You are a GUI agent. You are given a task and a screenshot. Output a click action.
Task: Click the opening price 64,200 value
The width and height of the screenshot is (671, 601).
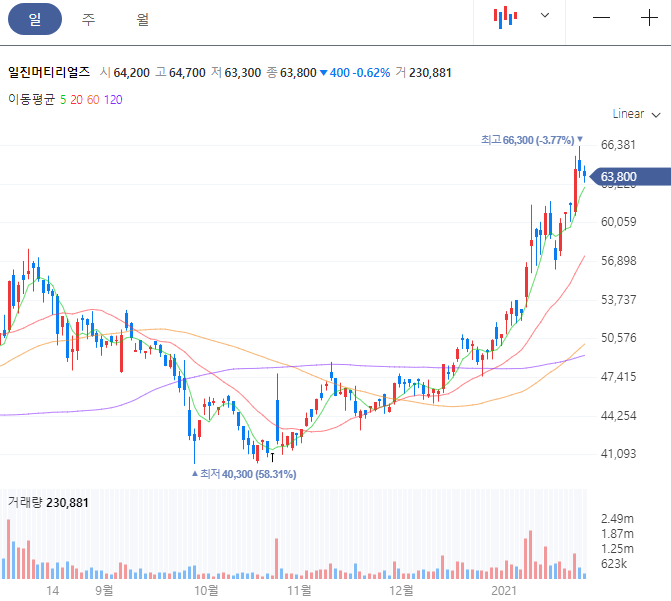[x=131, y=73]
